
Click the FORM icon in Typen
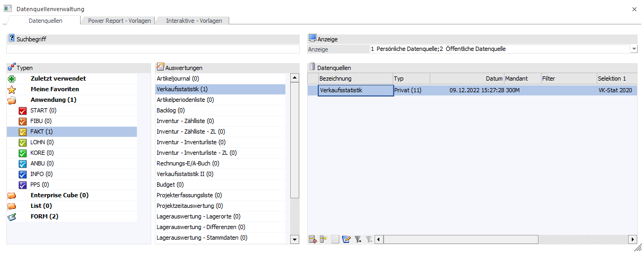pyautogui.click(x=12, y=216)
